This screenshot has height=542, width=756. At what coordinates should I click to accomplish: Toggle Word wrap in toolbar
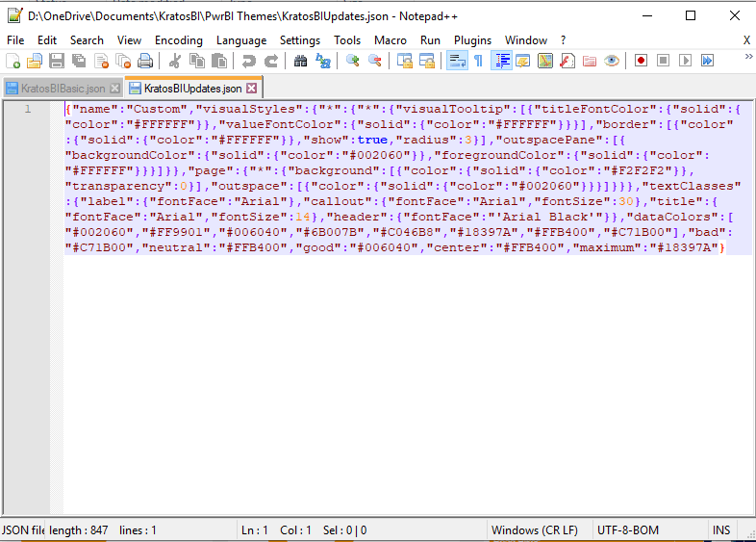pyautogui.click(x=457, y=61)
